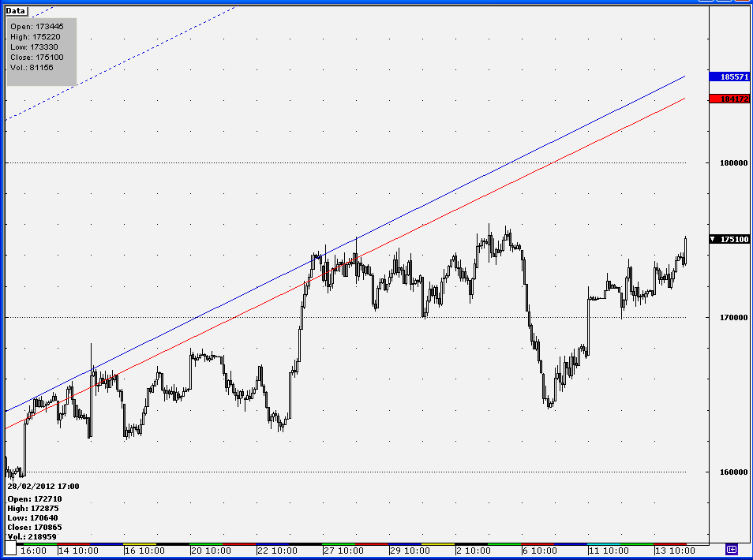
Task: Click the 'Open: 172710' text at bottom left
Action: [35, 499]
